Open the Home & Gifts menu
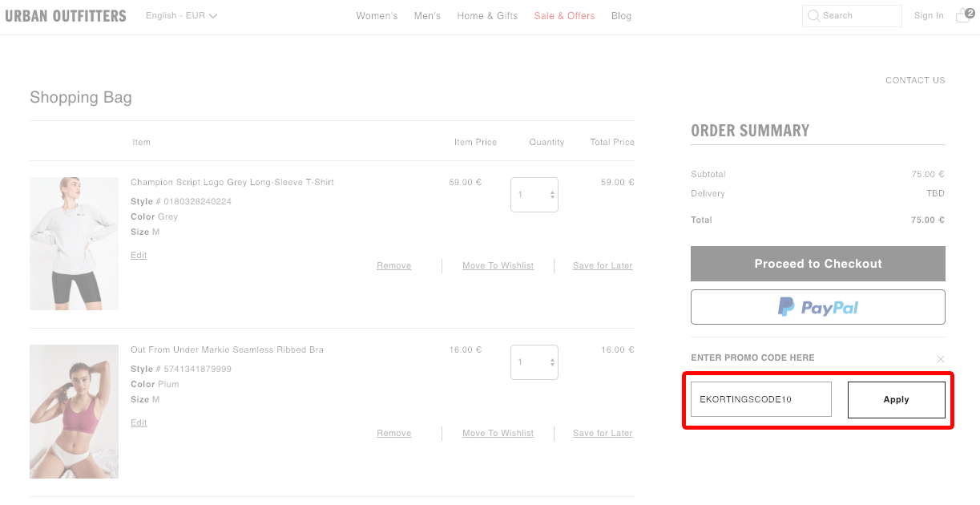The width and height of the screenshot is (980, 505). pyautogui.click(x=487, y=16)
